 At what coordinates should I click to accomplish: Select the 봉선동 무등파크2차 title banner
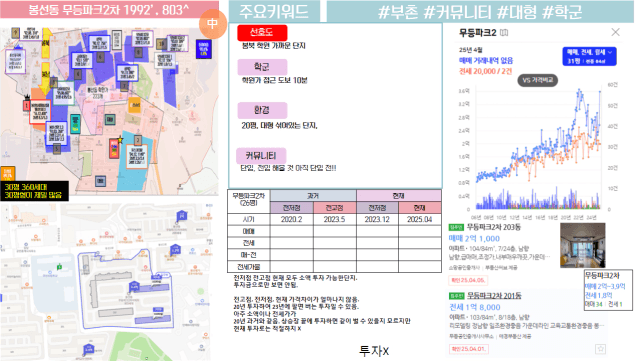[109, 10]
